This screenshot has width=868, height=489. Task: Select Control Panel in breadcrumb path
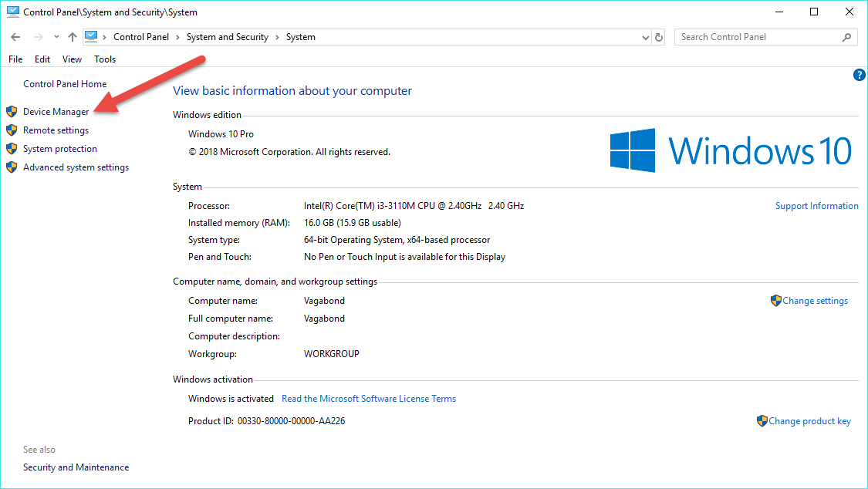click(141, 37)
